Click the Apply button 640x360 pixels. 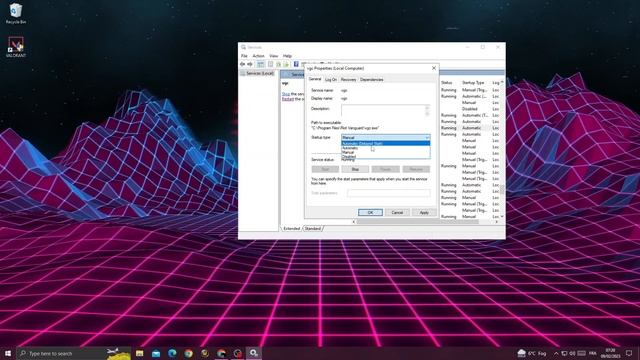tap(424, 212)
